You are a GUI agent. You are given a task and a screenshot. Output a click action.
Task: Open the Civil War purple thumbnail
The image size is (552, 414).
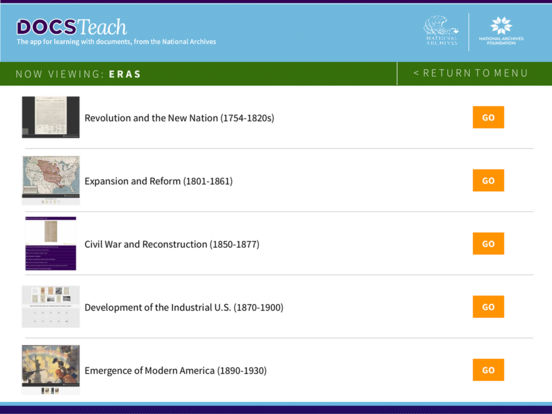pyautogui.click(x=51, y=243)
